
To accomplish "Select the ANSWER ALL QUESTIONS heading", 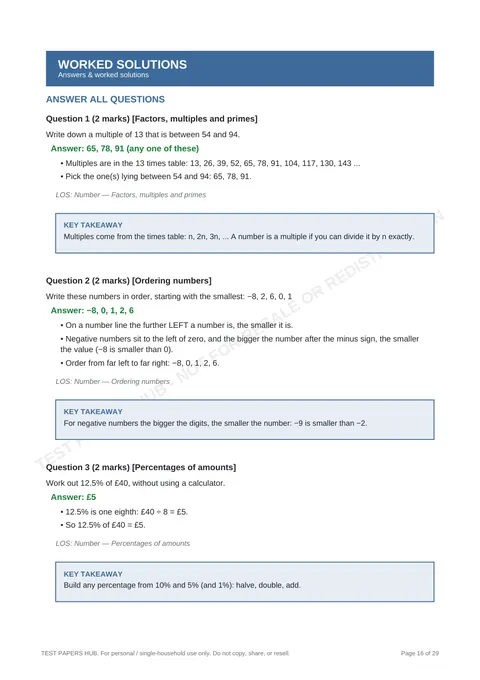I will [105, 99].
